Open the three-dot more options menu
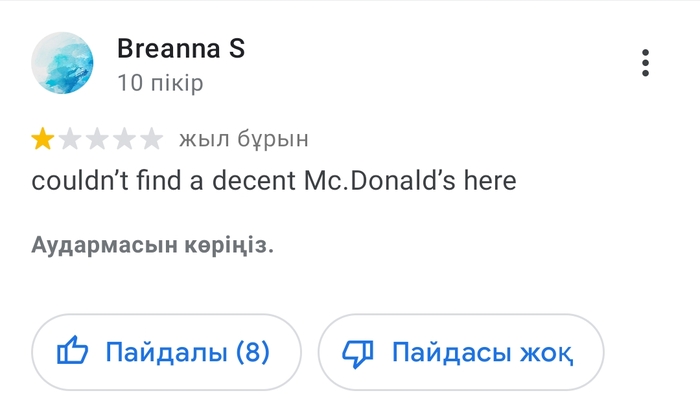 tap(646, 63)
